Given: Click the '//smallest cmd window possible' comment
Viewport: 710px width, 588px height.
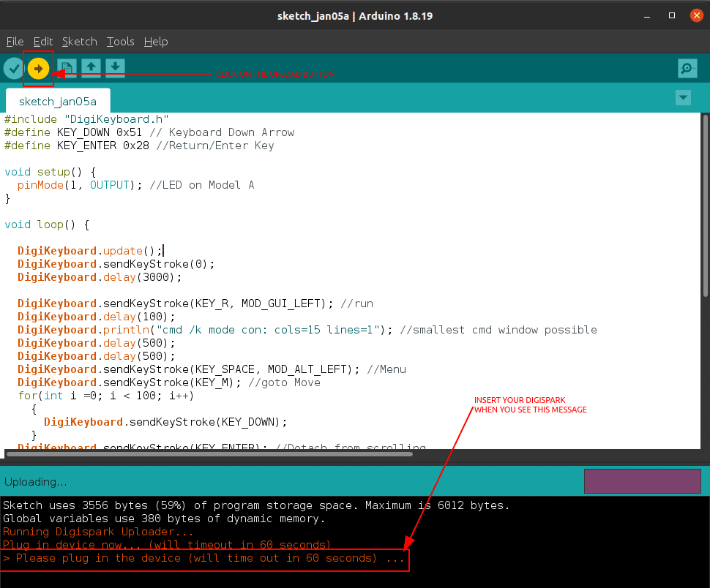Looking at the screenshot, I should 498,330.
